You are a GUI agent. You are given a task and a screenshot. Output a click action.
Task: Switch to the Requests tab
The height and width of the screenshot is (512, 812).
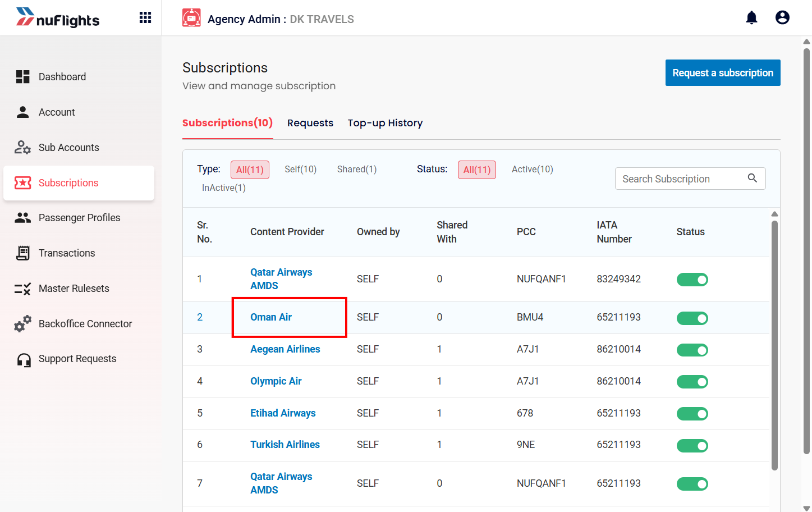pos(310,123)
